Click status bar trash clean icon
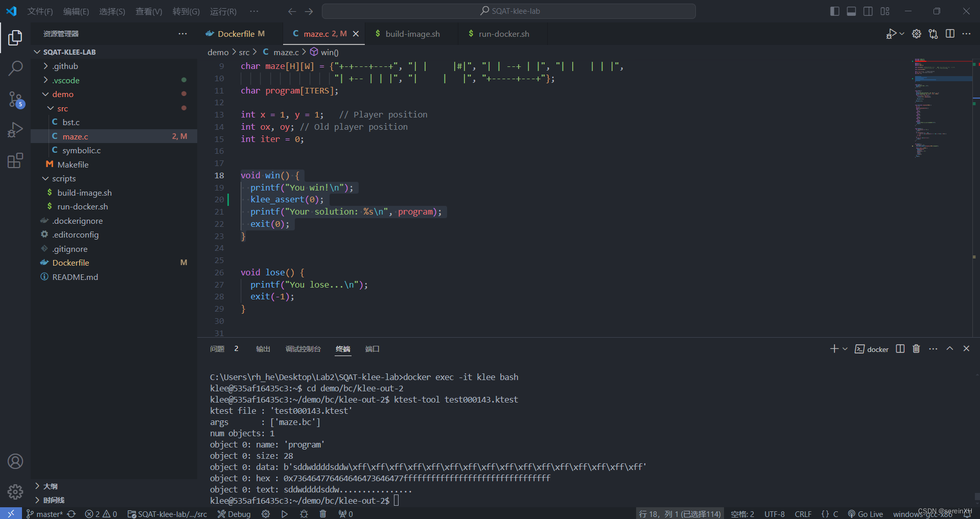 pos(323,514)
